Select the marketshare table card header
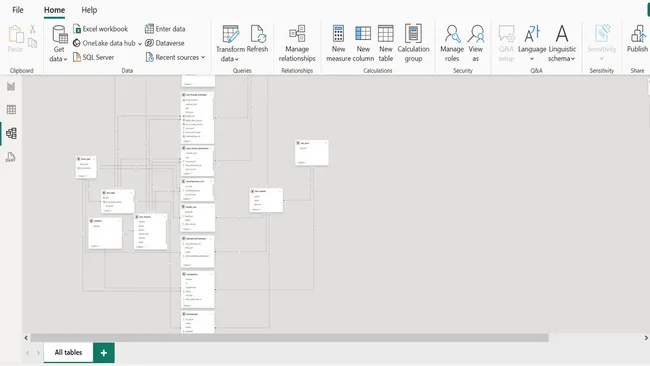This screenshot has height=366, width=650. 197,274
